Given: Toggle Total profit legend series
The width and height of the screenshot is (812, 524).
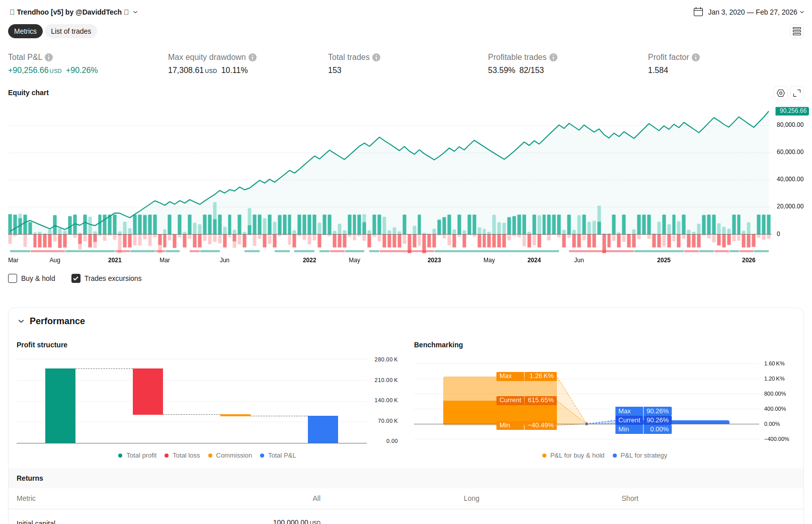Looking at the screenshot, I should point(137,456).
